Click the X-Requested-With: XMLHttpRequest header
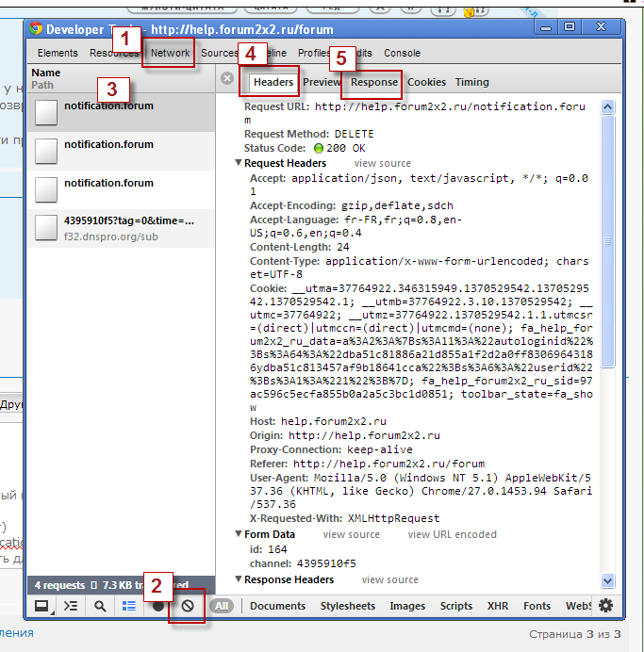This screenshot has width=644, height=652. click(344, 518)
